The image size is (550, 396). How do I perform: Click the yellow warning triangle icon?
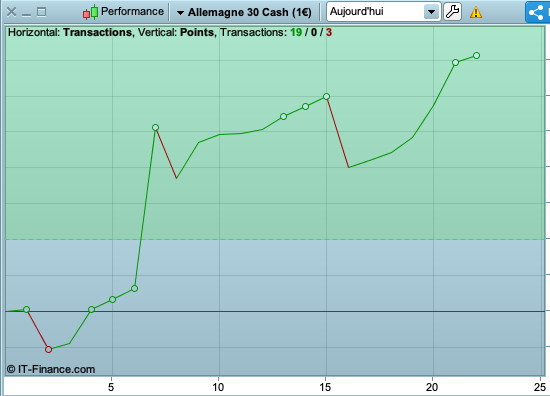click(x=476, y=12)
